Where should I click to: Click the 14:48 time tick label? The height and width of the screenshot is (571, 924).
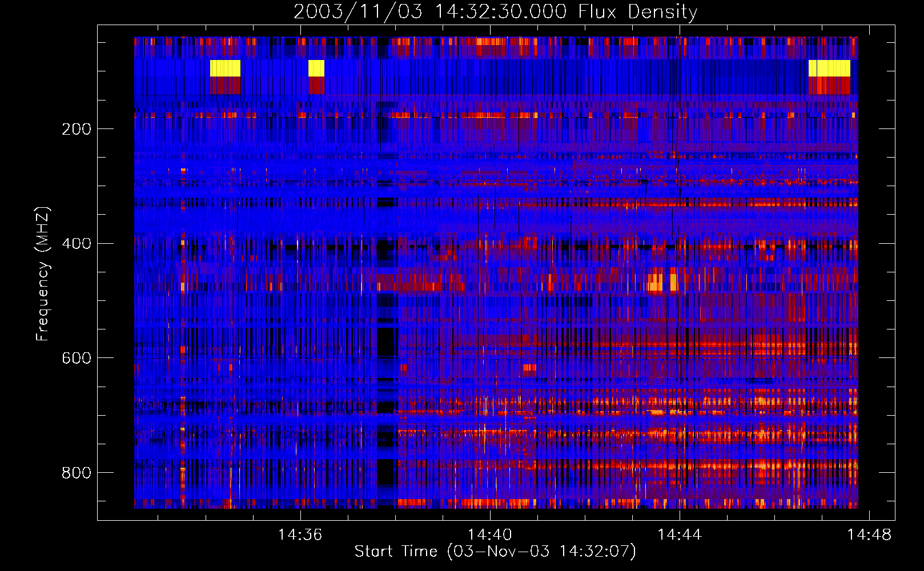click(x=869, y=535)
